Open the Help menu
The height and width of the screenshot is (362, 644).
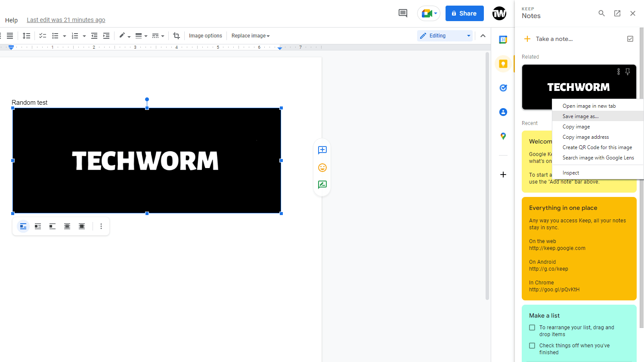[11, 20]
